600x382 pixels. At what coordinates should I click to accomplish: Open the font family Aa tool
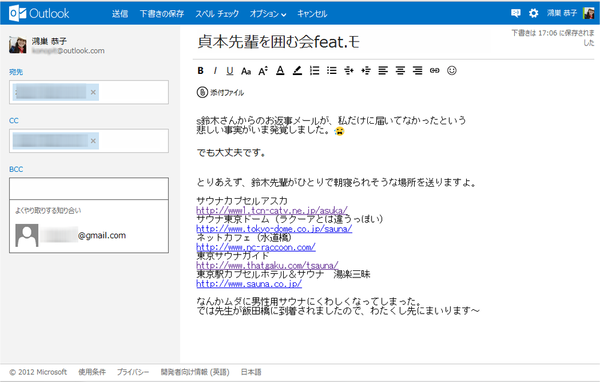246,71
